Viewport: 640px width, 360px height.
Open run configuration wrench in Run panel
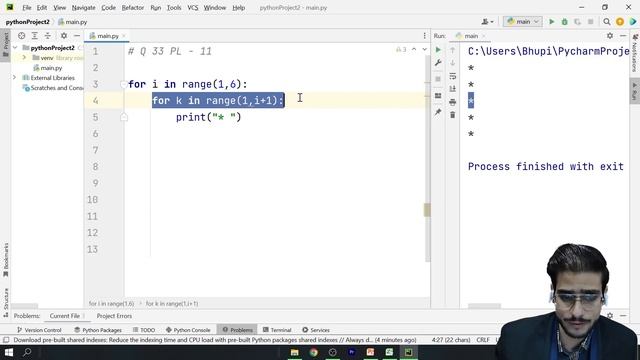pos(438,63)
